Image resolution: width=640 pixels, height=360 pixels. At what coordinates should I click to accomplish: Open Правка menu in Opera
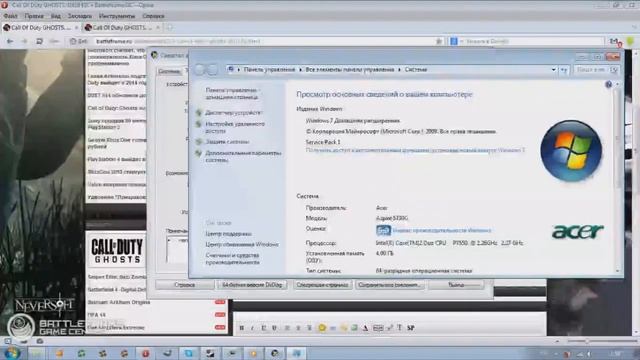(x=34, y=16)
